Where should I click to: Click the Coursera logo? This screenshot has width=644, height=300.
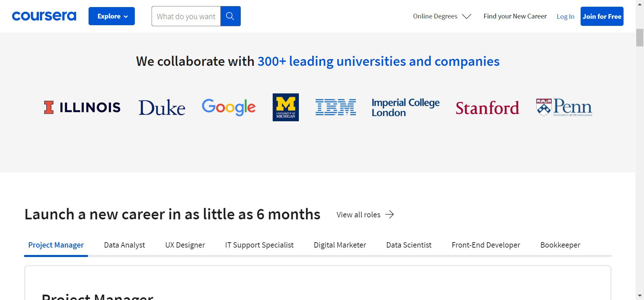pos(44,16)
